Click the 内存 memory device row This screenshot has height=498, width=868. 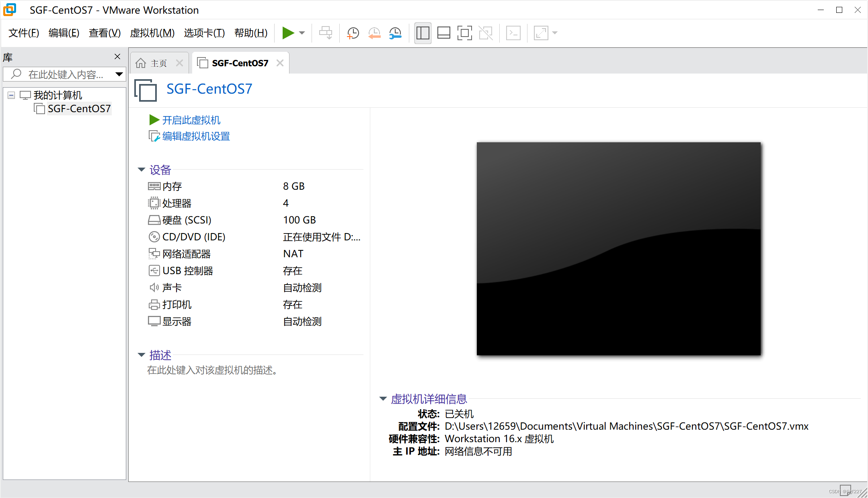click(254, 186)
